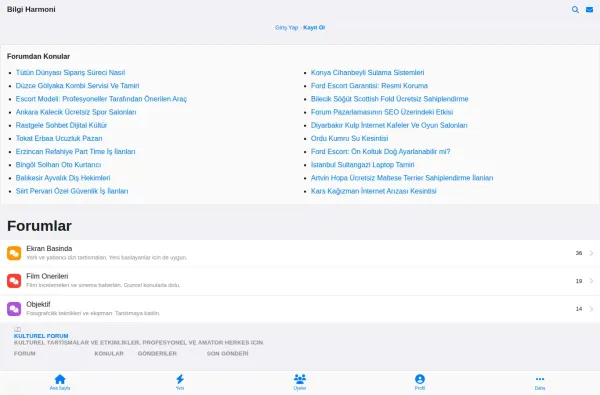Image resolution: width=600 pixels, height=395 pixels.
Task: Click the Giriş Yap login link
Action: 286,28
